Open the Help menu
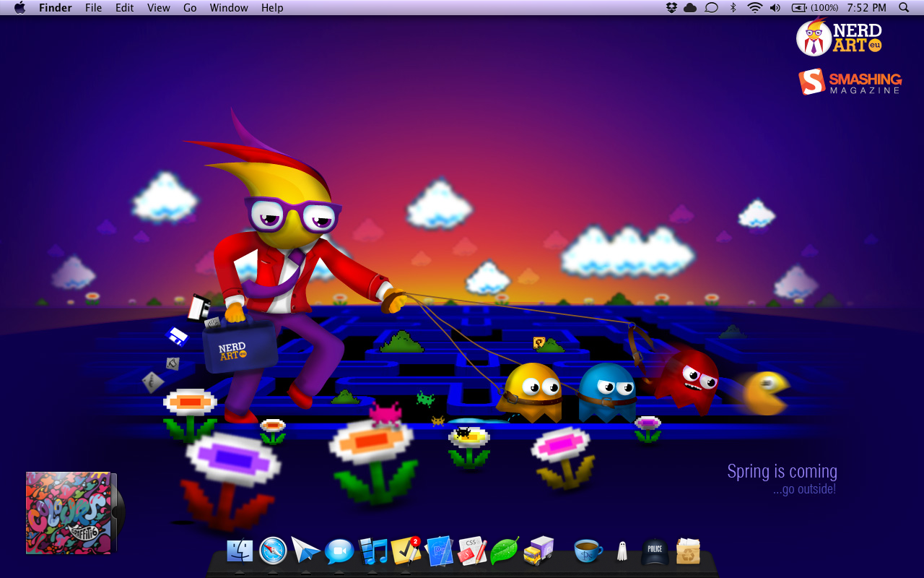Image resolution: width=924 pixels, height=578 pixels. pos(272,8)
